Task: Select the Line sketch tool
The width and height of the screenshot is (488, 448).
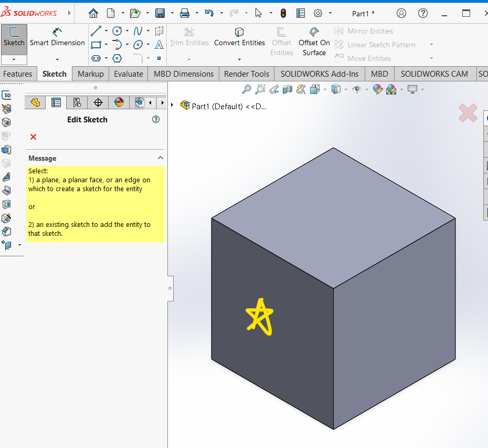Action: click(96, 31)
